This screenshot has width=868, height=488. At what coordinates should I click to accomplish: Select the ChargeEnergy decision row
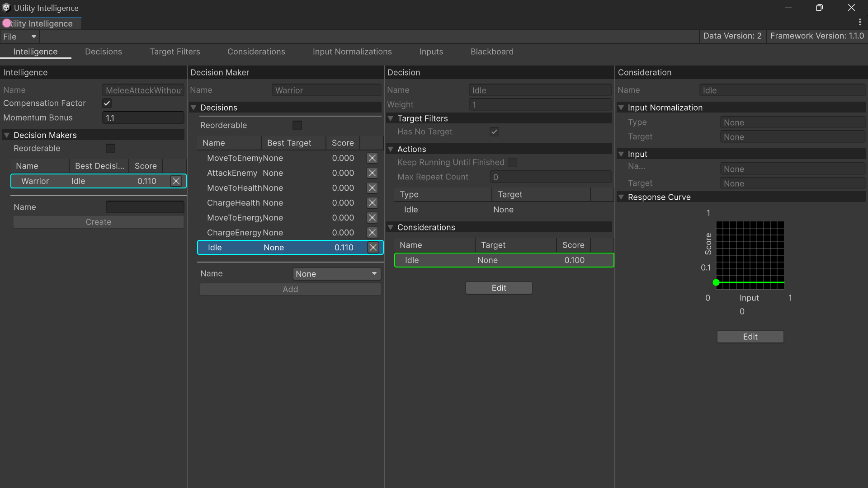click(x=290, y=233)
